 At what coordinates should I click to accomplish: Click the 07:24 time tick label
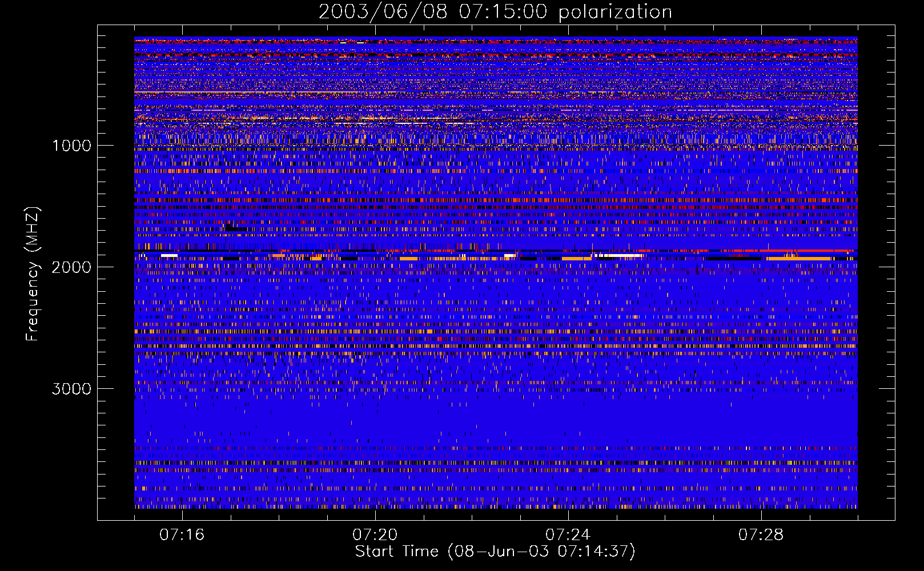coord(568,535)
